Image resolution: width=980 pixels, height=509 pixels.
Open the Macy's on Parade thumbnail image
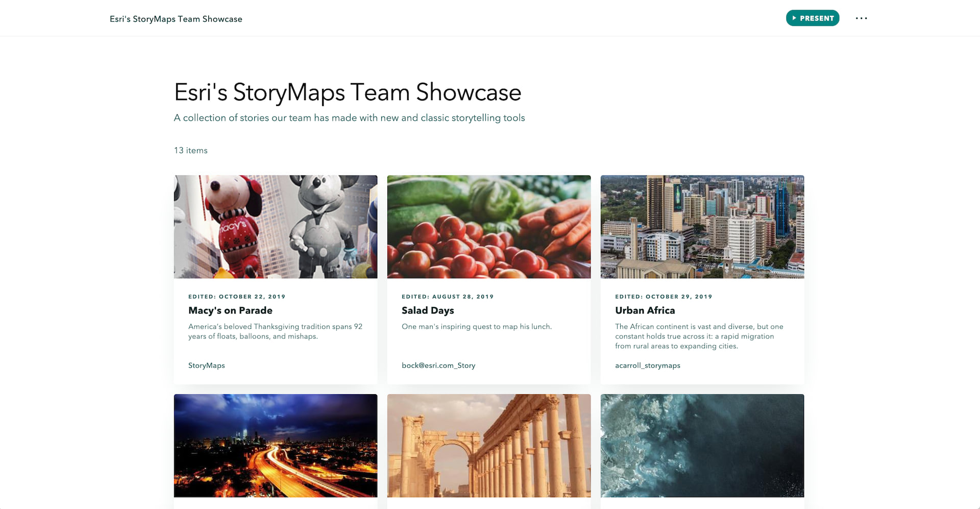276,227
